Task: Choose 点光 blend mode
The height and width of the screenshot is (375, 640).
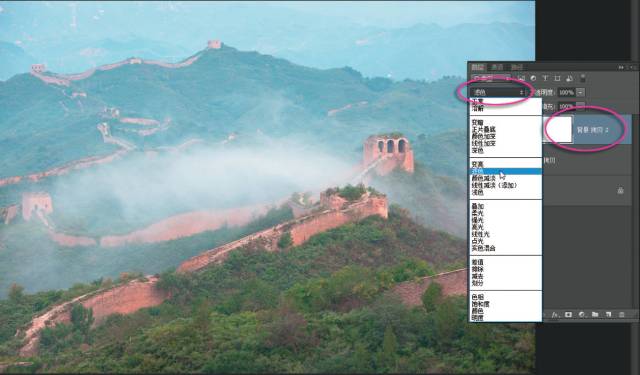Action: (506, 241)
